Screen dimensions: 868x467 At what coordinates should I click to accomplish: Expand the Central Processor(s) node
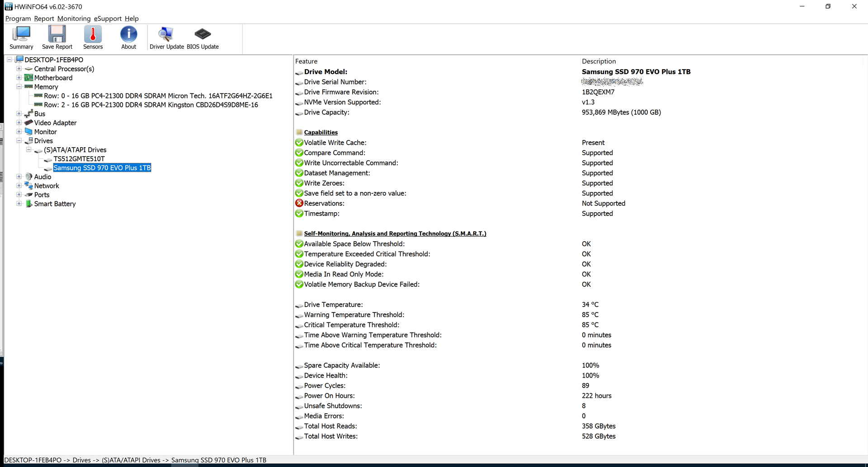pos(19,69)
